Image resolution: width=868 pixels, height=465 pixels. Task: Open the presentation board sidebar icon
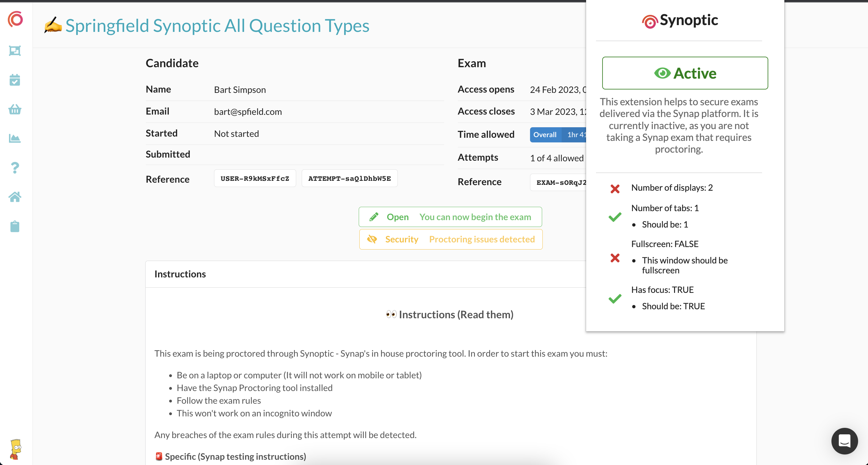click(x=15, y=51)
